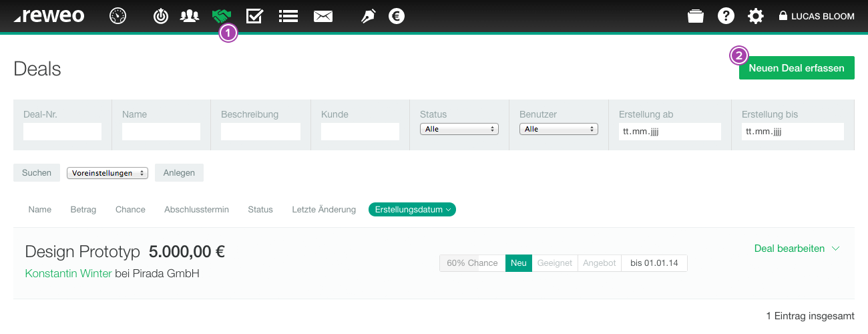Set deal status to Geeignet
This screenshot has width=868, height=334.
pyautogui.click(x=555, y=263)
